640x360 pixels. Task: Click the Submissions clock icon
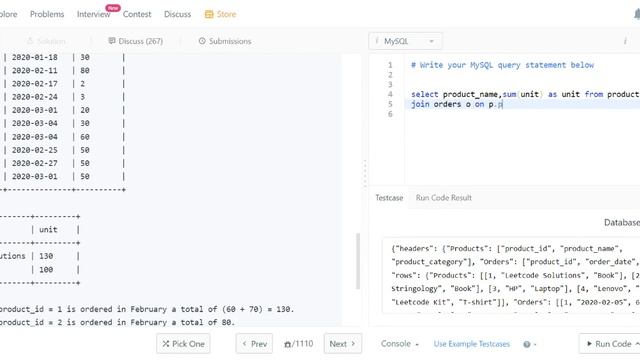coord(202,41)
